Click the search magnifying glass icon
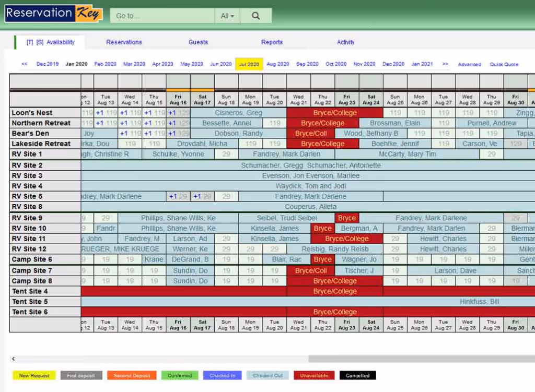This screenshot has width=535, height=392. [255, 16]
